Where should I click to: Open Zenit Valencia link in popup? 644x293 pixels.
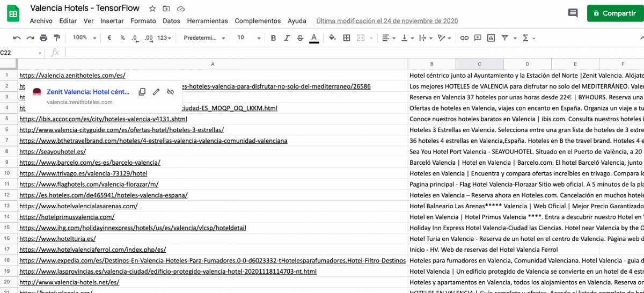pos(88,92)
